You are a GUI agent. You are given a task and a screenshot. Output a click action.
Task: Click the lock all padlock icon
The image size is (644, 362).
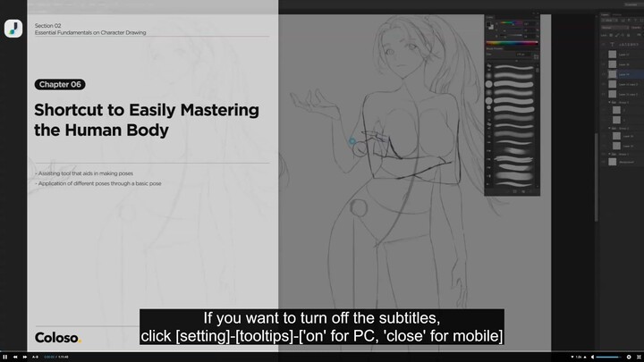click(x=628, y=35)
